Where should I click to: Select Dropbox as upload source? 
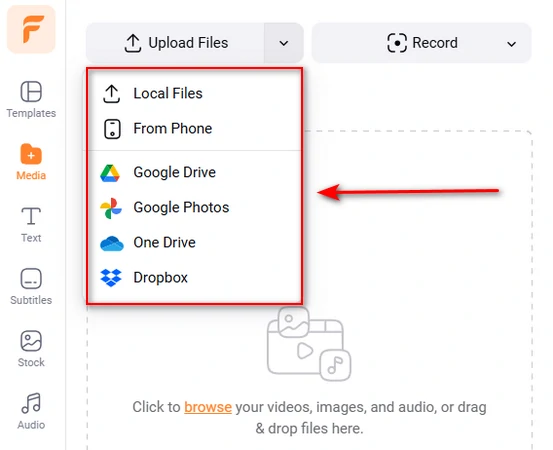tap(194, 278)
